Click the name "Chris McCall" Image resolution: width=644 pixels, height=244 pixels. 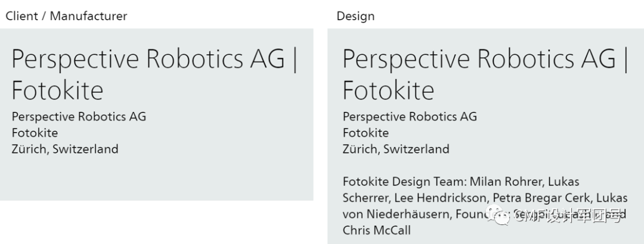coord(377,230)
